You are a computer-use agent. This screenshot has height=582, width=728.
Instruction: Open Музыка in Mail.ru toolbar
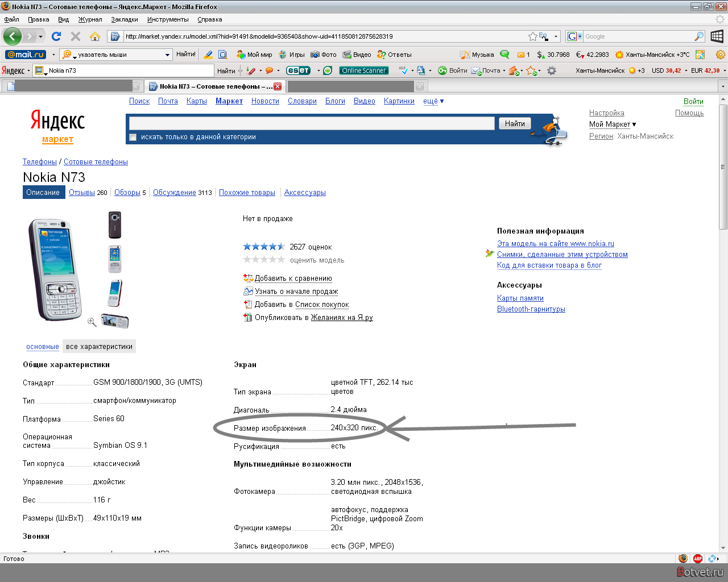477,55
